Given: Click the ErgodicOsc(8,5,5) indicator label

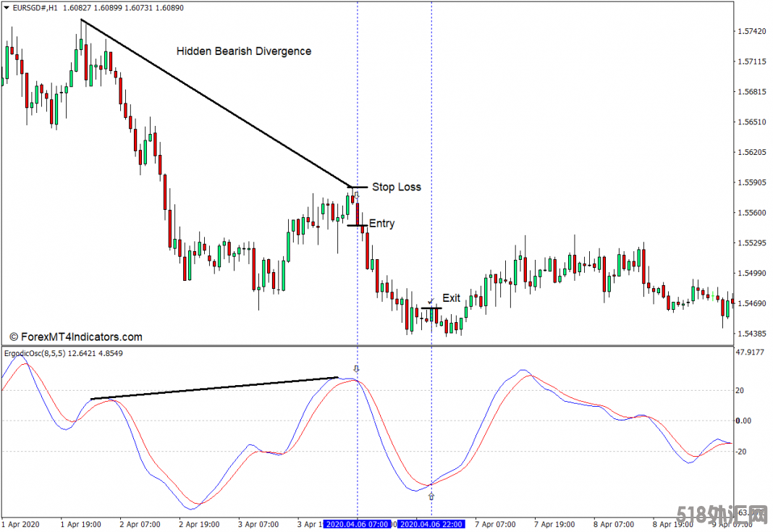Looking at the screenshot, I should point(35,354).
